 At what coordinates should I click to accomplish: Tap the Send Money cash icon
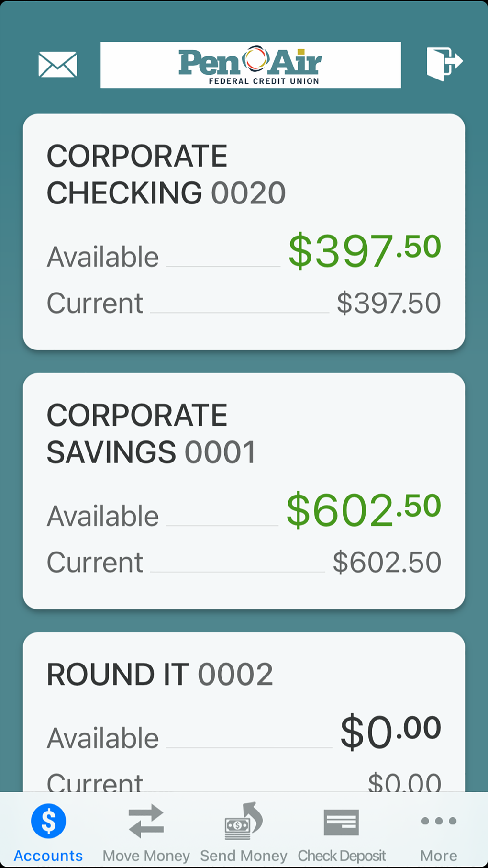[x=244, y=821]
